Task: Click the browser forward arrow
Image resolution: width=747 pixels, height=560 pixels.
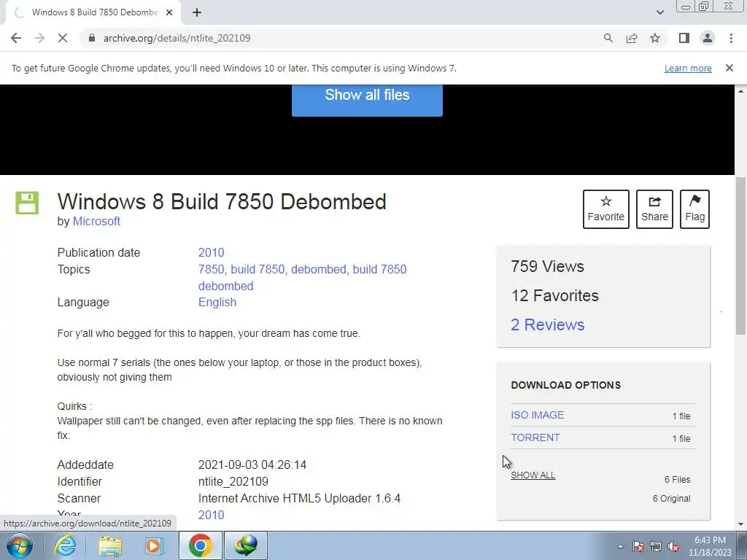Action: tap(39, 38)
